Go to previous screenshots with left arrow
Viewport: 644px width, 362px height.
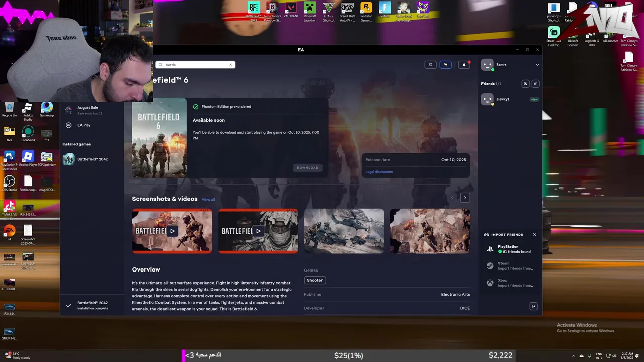[x=452, y=198]
